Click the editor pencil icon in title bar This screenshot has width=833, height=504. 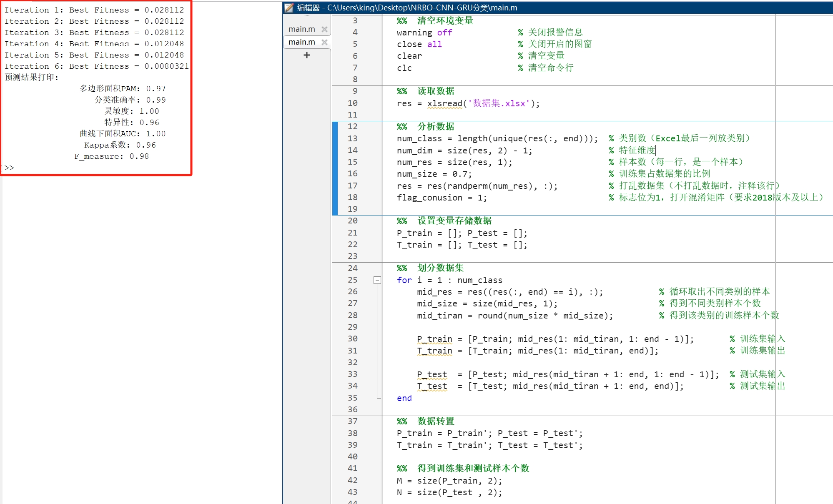[x=289, y=8]
